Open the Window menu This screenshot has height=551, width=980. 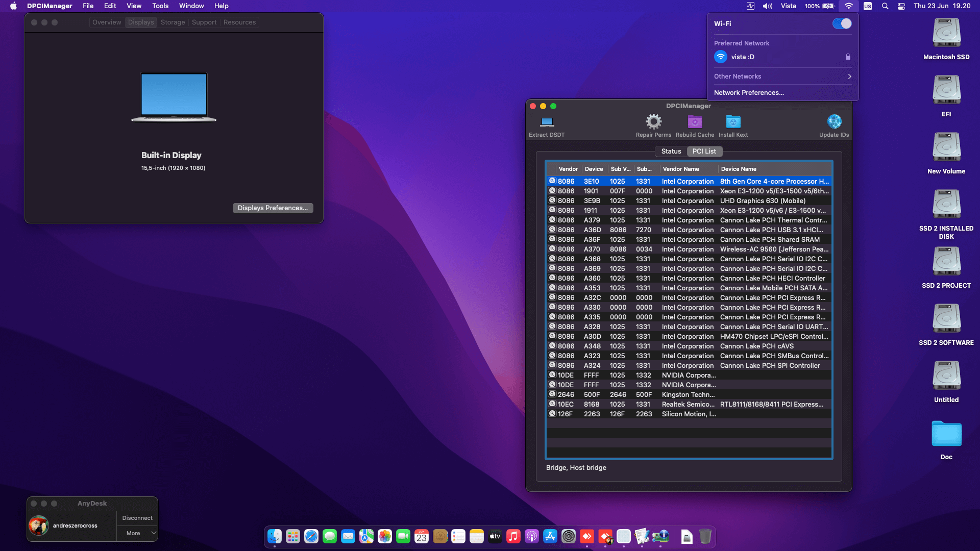(191, 6)
